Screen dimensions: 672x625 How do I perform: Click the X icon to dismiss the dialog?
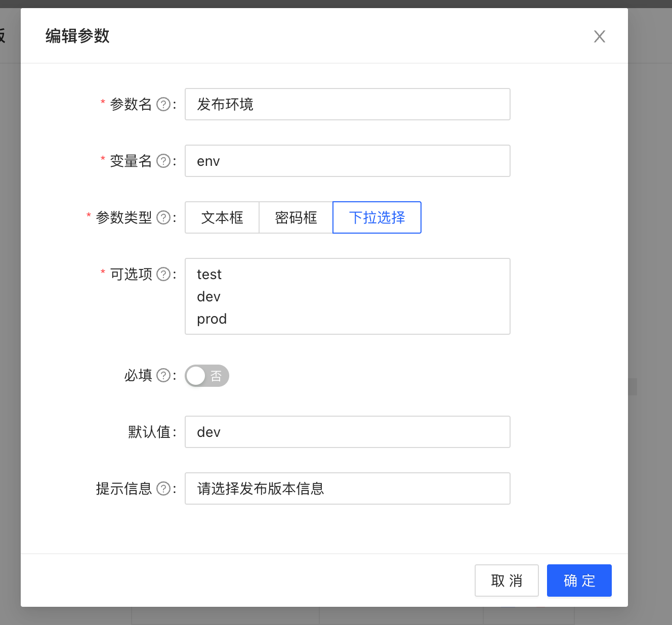click(x=599, y=36)
